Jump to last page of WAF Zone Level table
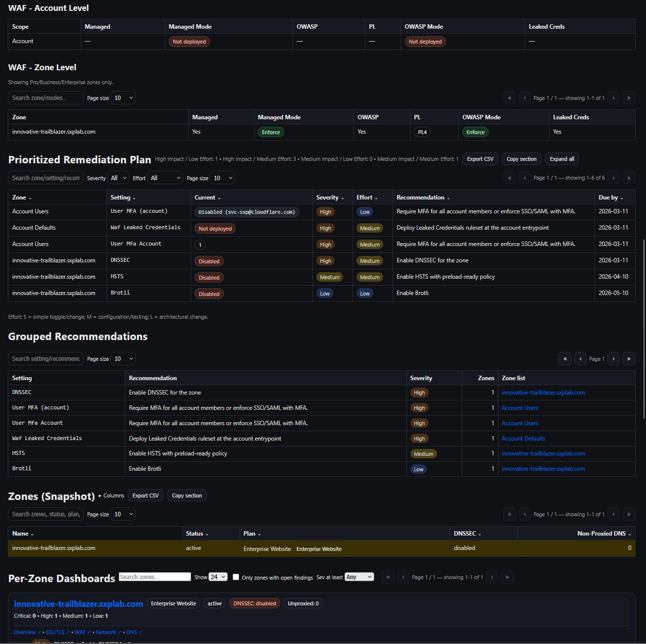Image resolution: width=646 pixels, height=644 pixels. [629, 98]
